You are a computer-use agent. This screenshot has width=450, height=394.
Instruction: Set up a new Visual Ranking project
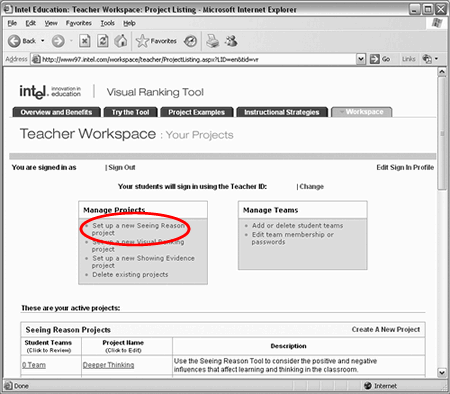click(138, 245)
